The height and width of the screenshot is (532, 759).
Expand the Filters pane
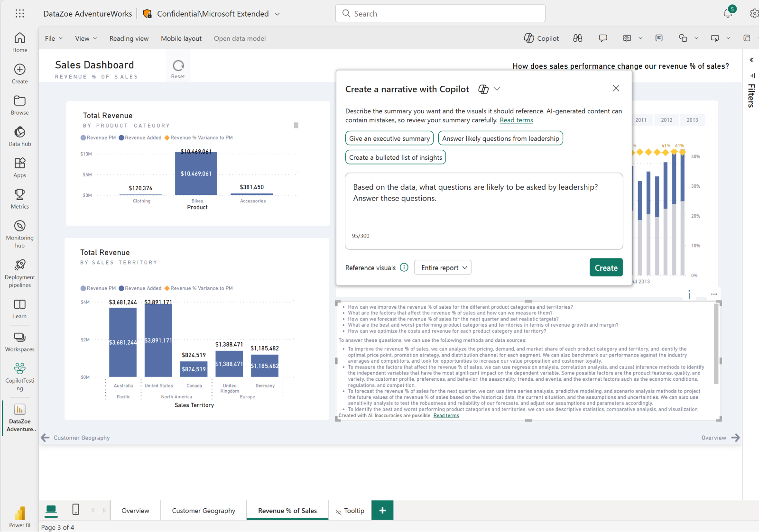tap(751, 60)
